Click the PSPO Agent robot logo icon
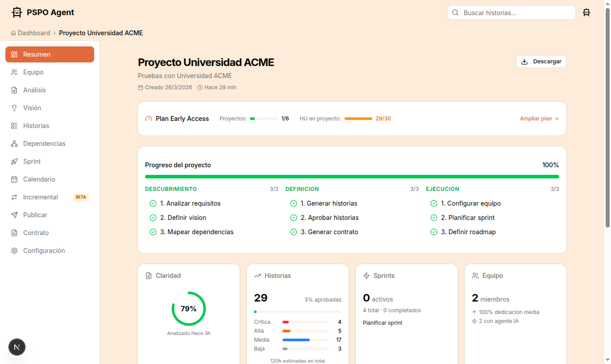This screenshot has width=611, height=364. 17,12
